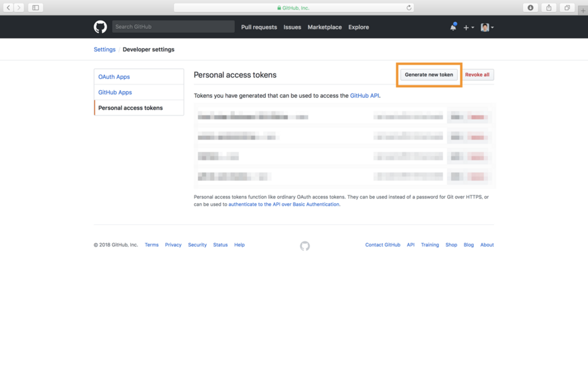Follow the GitHub API link
The width and height of the screenshot is (588, 368).
pos(364,96)
